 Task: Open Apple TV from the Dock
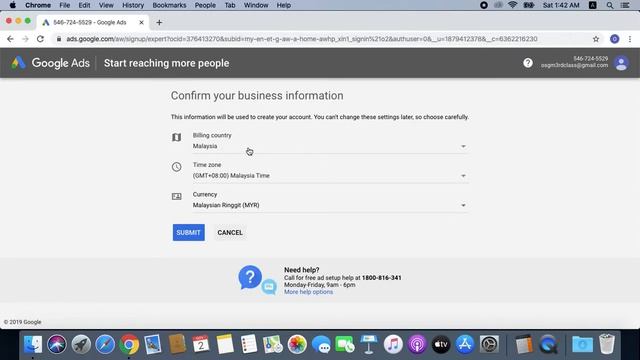441,344
